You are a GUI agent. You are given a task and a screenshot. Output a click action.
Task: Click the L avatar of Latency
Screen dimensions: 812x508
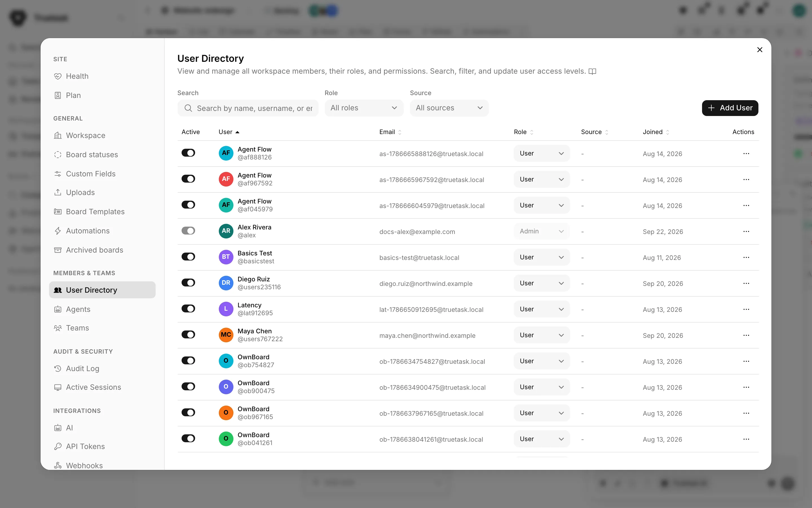(x=226, y=309)
